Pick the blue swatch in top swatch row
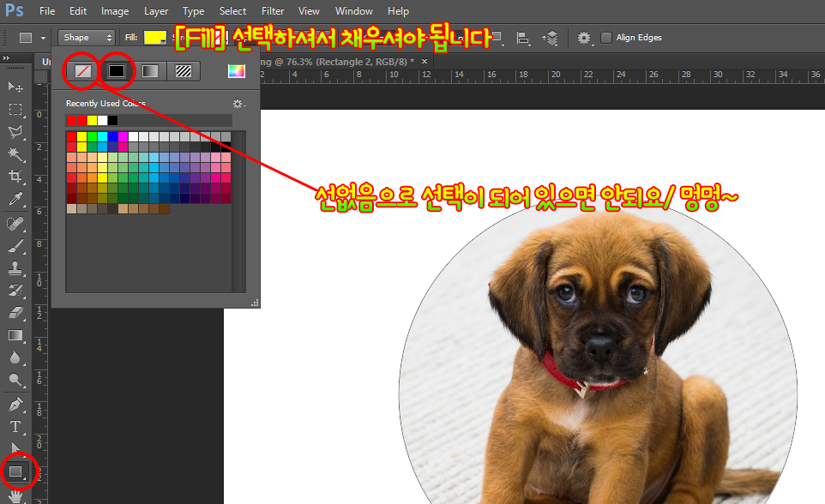This screenshot has width=825, height=504. click(112, 137)
